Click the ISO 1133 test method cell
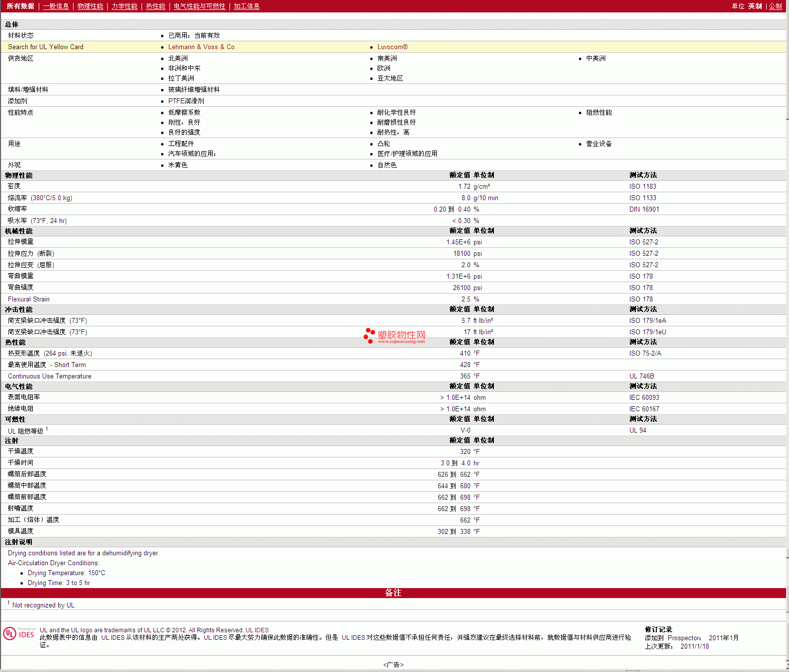 (643, 198)
